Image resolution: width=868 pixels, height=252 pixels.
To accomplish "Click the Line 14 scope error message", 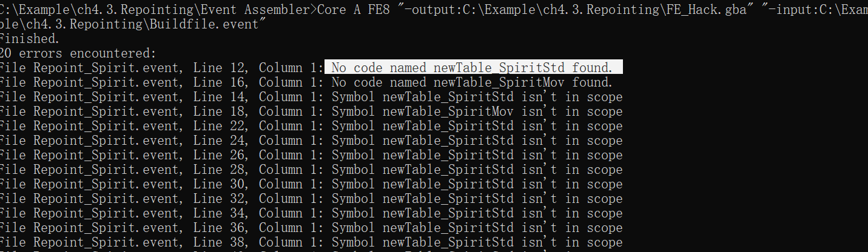I will tap(477, 97).
